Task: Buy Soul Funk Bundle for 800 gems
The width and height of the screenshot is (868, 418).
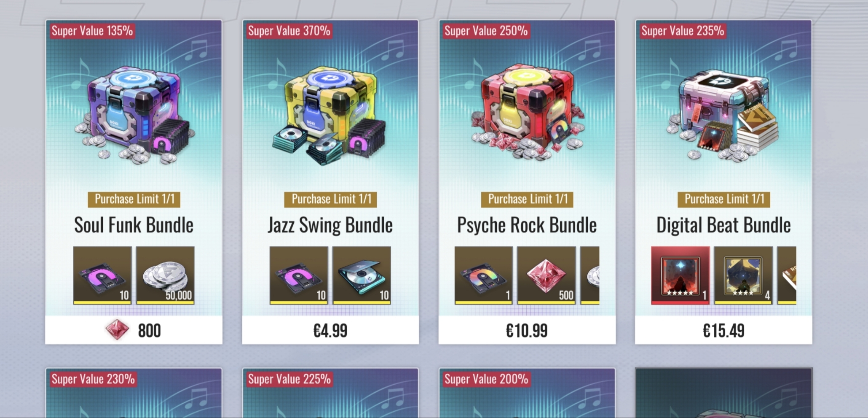Action: click(134, 330)
